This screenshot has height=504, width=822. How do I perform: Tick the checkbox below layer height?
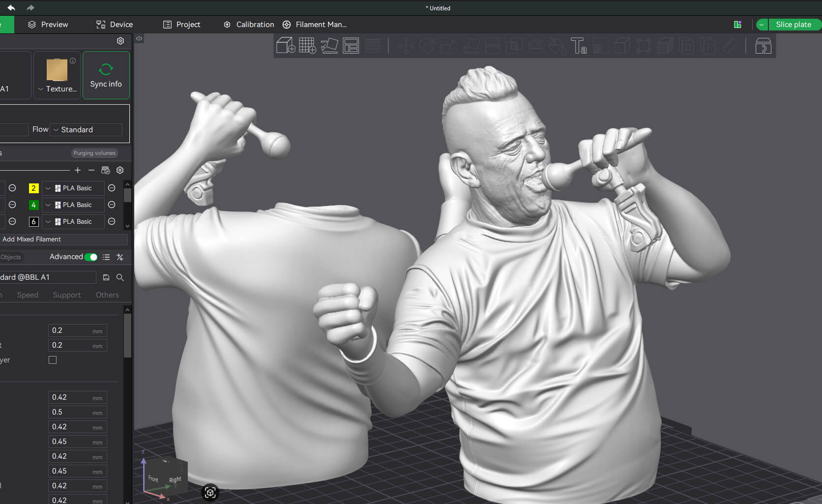point(53,360)
